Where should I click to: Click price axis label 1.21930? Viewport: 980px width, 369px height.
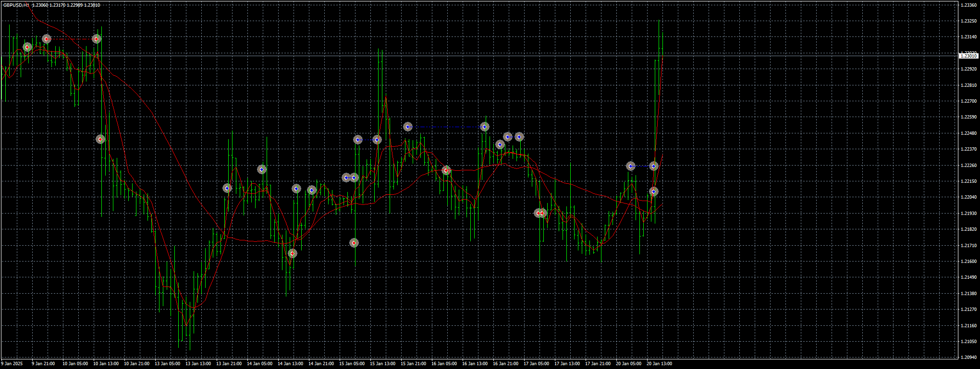point(968,213)
